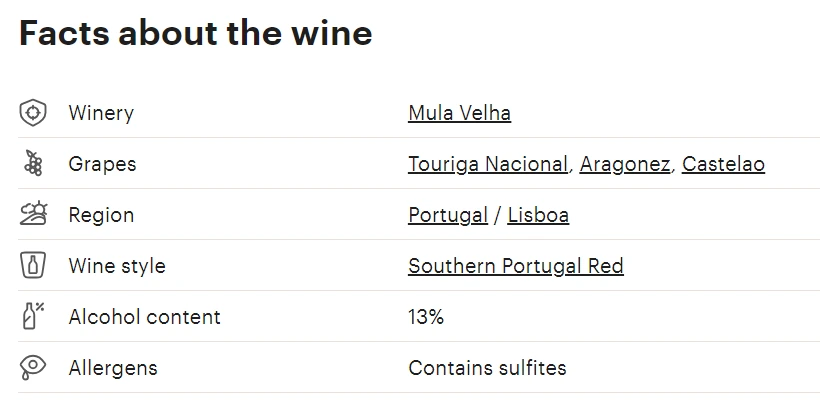Open the Mula Velha winery link

coord(459,113)
